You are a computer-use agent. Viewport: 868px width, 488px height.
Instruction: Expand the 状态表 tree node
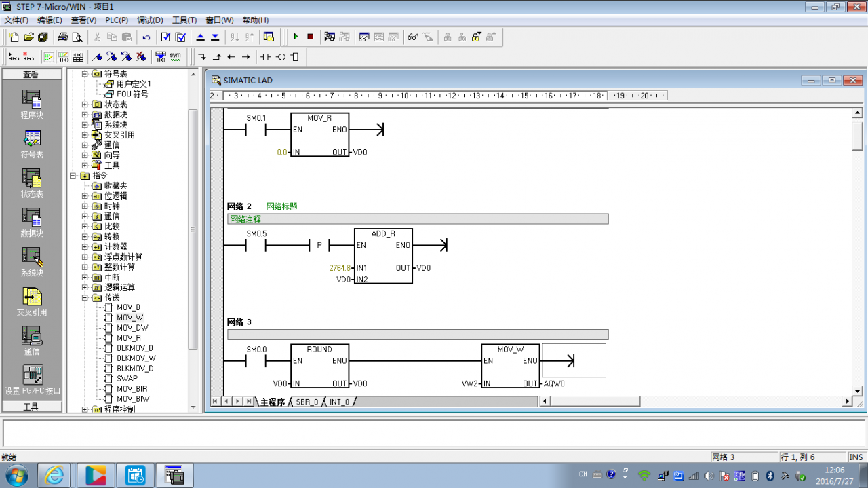[x=85, y=105]
